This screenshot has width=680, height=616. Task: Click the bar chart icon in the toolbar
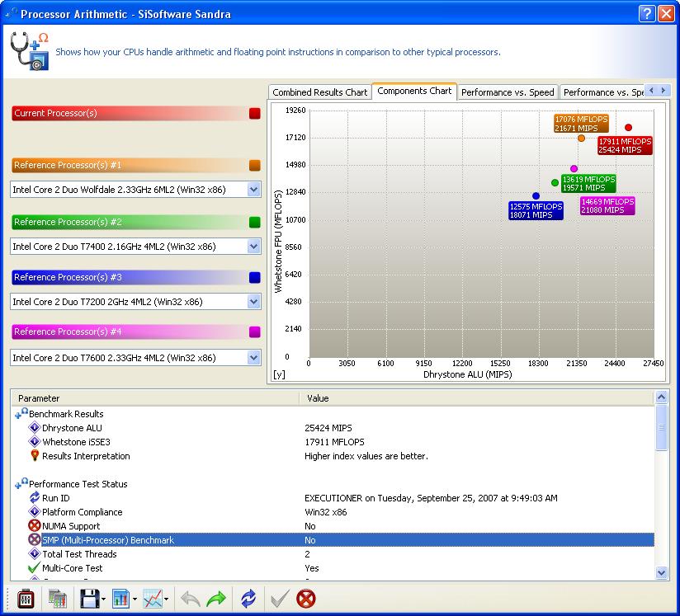[x=120, y=599]
